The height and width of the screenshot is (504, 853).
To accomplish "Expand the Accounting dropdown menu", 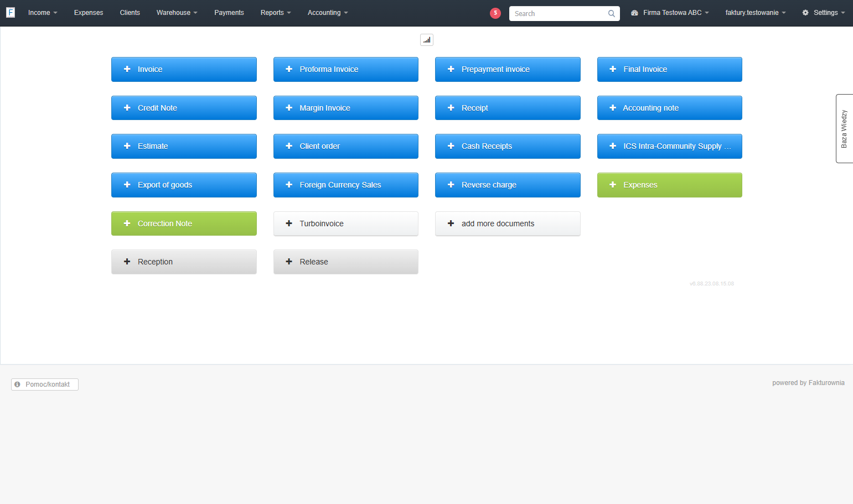I will coord(328,13).
